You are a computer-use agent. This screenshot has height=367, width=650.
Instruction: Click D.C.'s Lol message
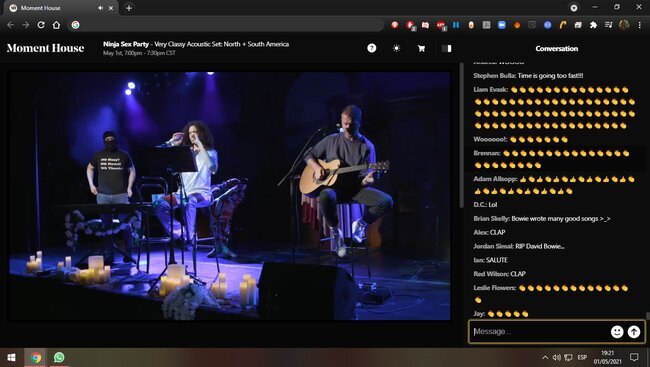pyautogui.click(x=492, y=205)
